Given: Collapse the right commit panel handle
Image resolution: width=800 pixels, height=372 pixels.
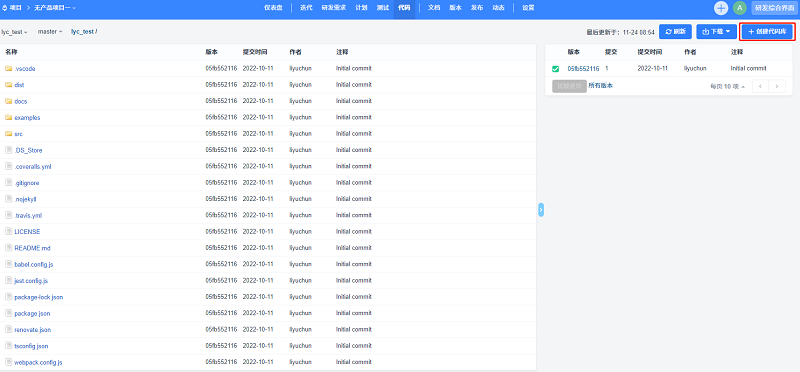Looking at the screenshot, I should 541,210.
